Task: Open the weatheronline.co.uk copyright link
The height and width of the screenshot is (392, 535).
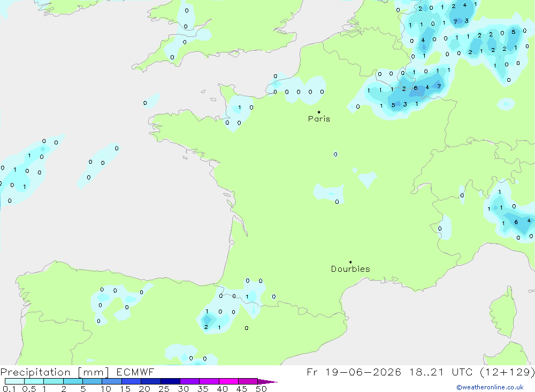Action: point(490,387)
